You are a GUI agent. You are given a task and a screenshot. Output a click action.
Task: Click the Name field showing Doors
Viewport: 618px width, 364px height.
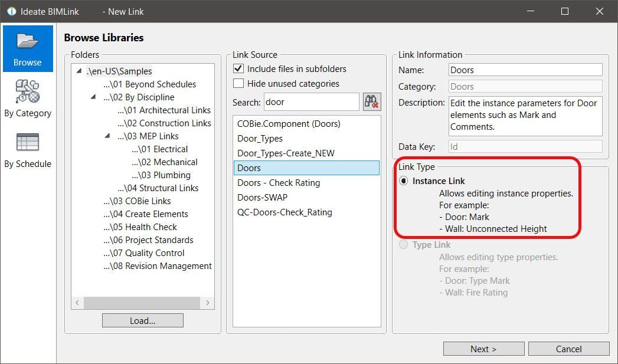(525, 70)
